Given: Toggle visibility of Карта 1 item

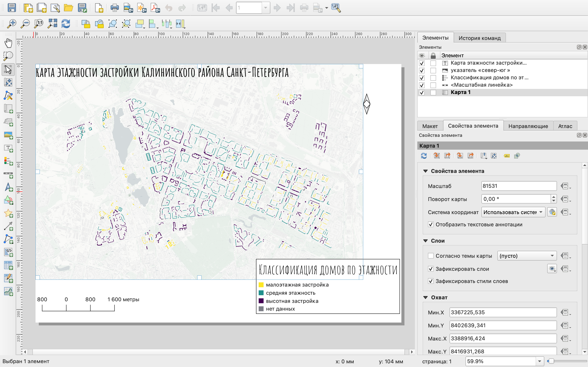Looking at the screenshot, I should [x=422, y=93].
